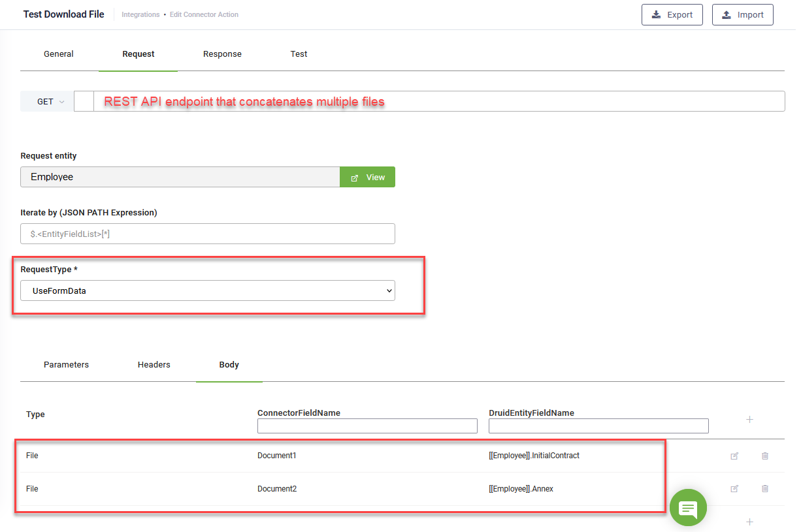Switch to the Response tab
The height and width of the screenshot is (532, 801).
point(222,54)
